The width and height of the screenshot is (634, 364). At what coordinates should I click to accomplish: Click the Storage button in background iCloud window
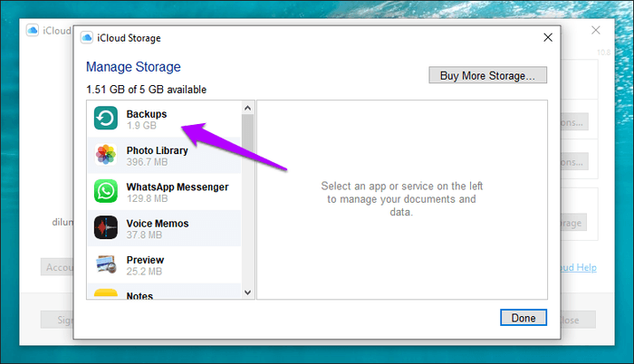coord(573,223)
